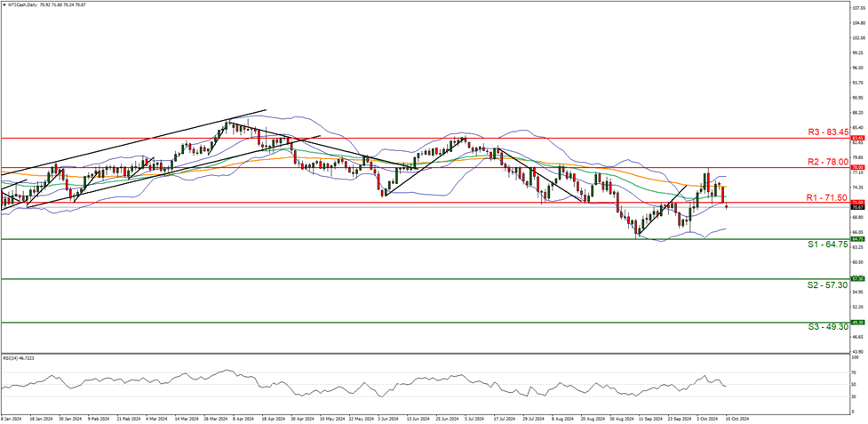Screen dimensions: 868x424
Task: Select the S2 - 57.30 support label
Action: click(829, 285)
